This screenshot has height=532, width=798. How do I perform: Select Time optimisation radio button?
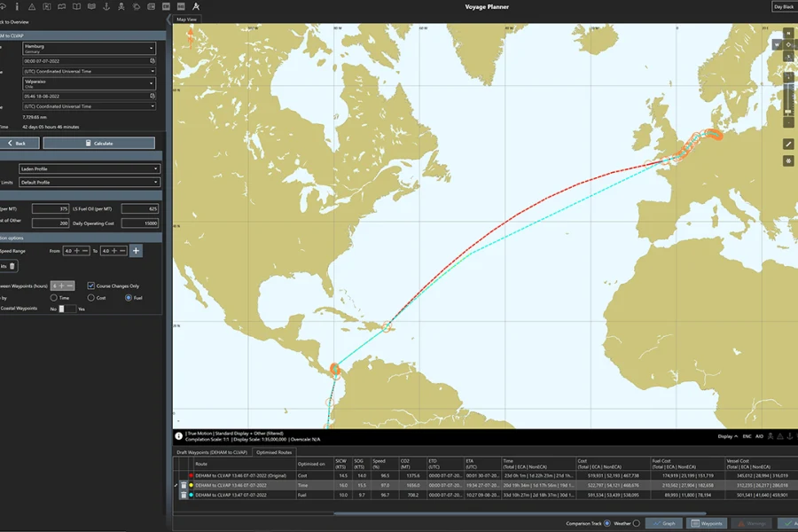(53, 297)
